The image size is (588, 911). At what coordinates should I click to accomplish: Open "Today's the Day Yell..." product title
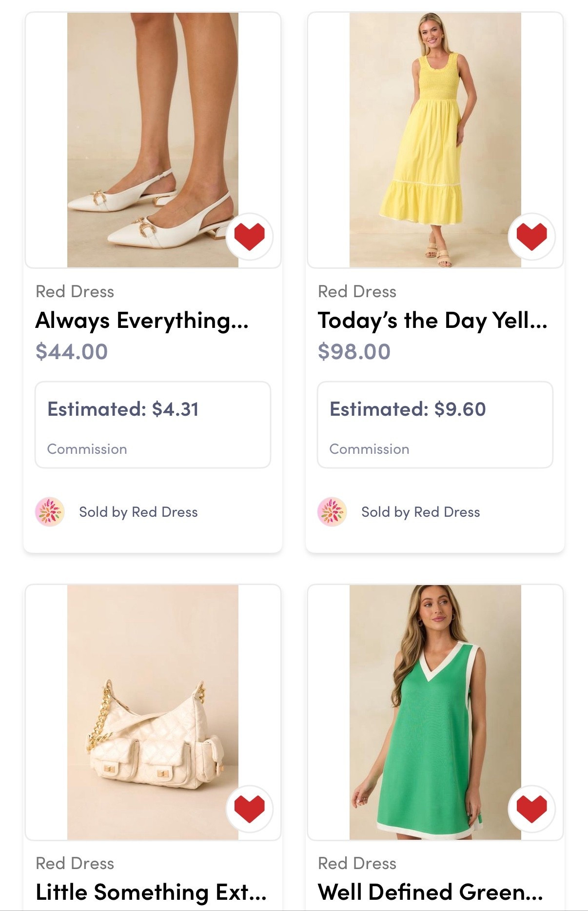(x=432, y=321)
